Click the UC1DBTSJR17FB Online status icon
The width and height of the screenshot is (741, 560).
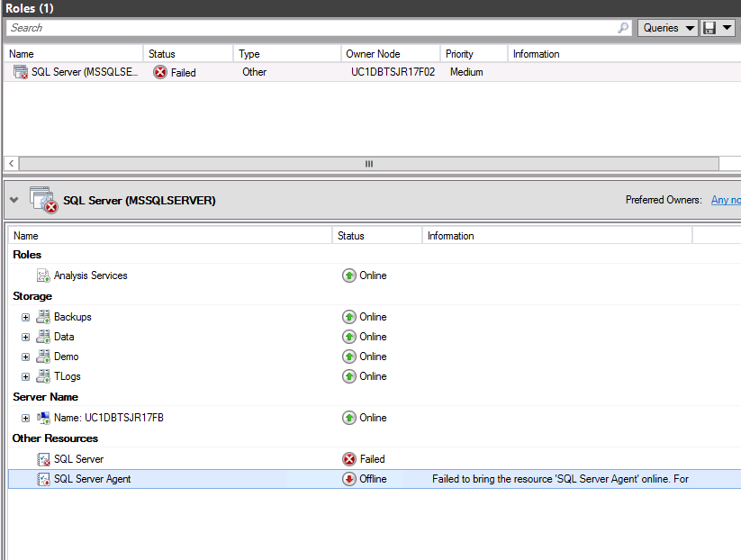click(x=348, y=418)
